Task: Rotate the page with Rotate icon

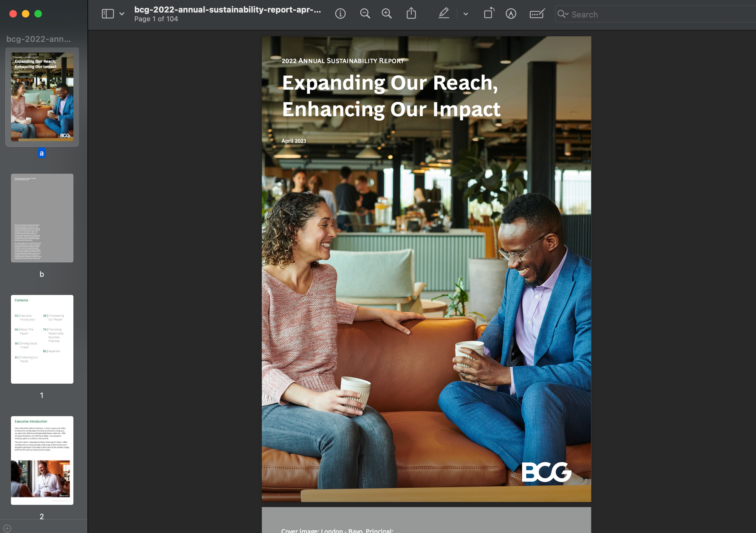Action: click(x=489, y=14)
